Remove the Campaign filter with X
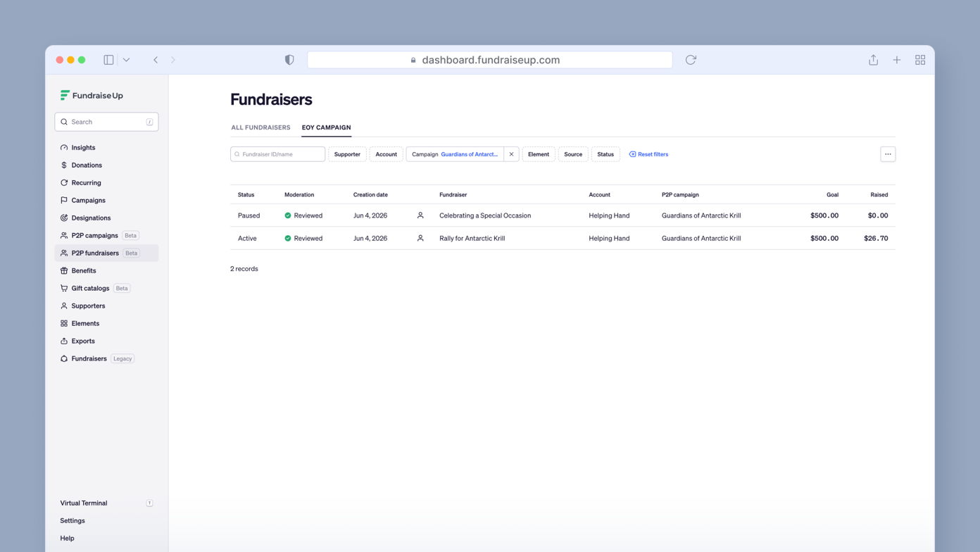 point(512,154)
